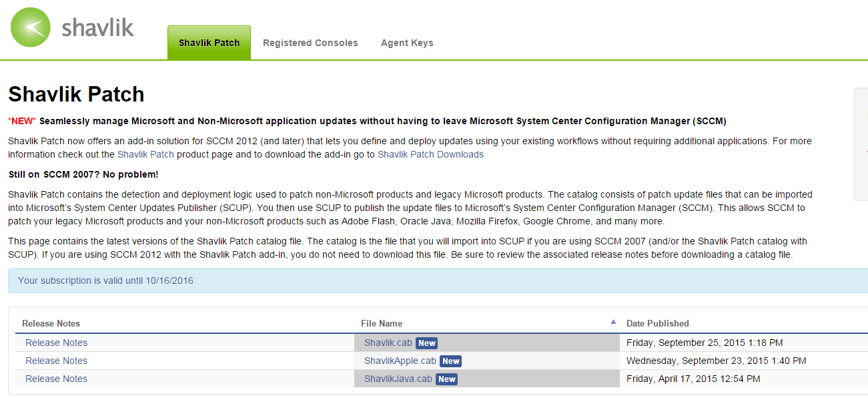Sort by the Date Published column header
Screen dimensions: 868x398
(x=657, y=323)
